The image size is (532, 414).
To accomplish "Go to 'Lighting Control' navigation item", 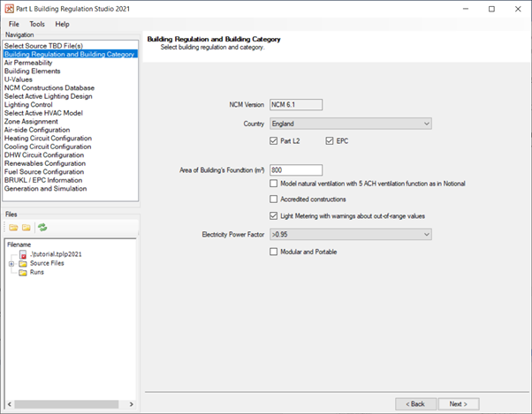I will (28, 105).
